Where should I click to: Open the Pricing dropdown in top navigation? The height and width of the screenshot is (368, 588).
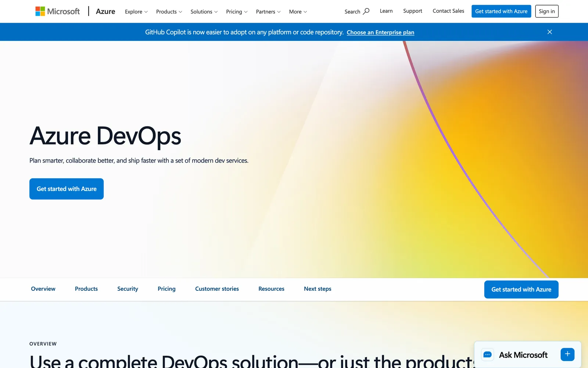click(237, 12)
